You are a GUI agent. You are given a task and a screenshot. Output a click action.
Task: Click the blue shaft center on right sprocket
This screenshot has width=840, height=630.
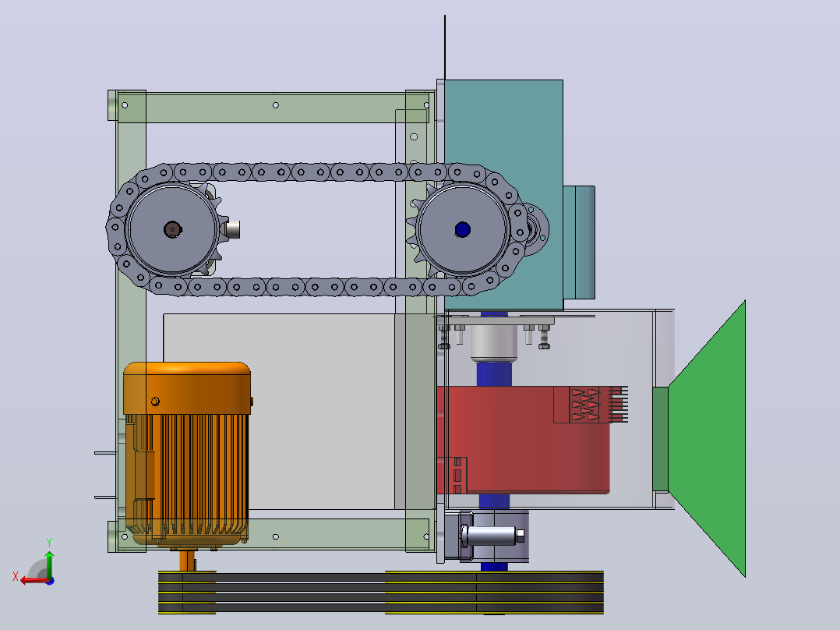463,229
